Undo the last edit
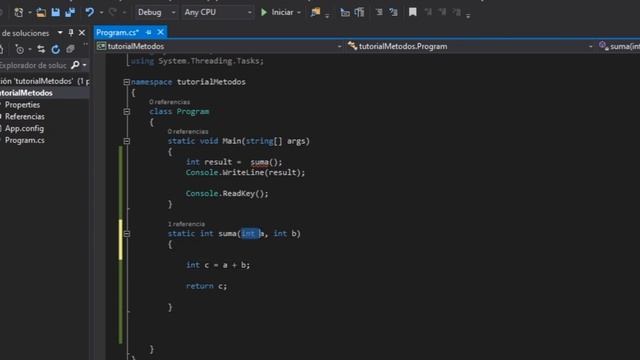 [89, 12]
